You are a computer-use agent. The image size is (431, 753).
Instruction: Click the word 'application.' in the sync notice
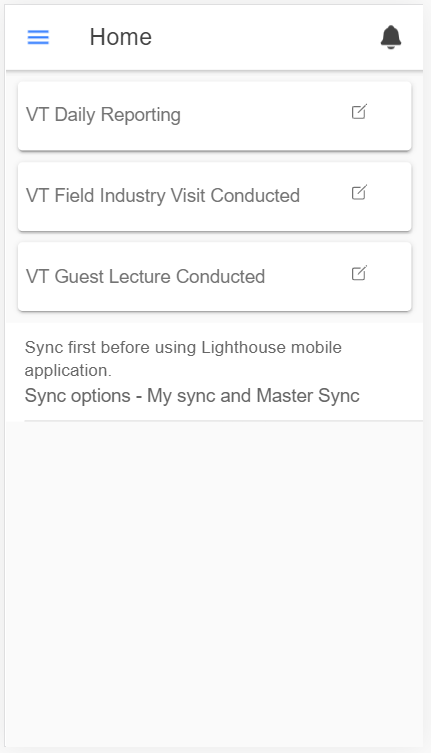coord(68,370)
